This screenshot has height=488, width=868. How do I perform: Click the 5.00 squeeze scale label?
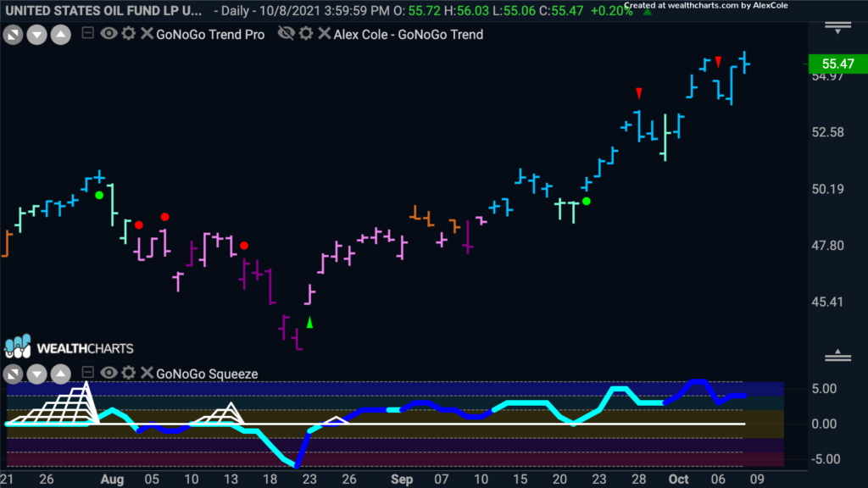824,389
